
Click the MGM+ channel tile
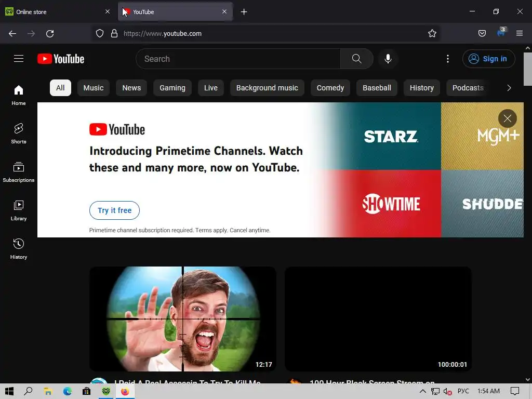click(482, 136)
